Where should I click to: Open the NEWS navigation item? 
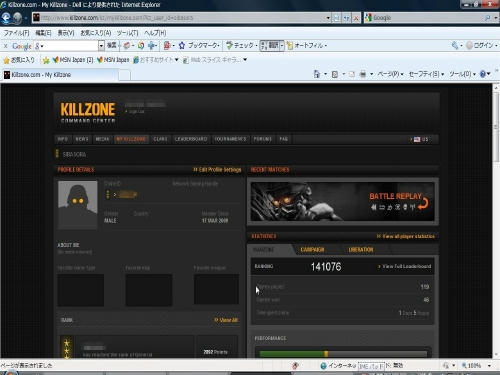[82, 139]
